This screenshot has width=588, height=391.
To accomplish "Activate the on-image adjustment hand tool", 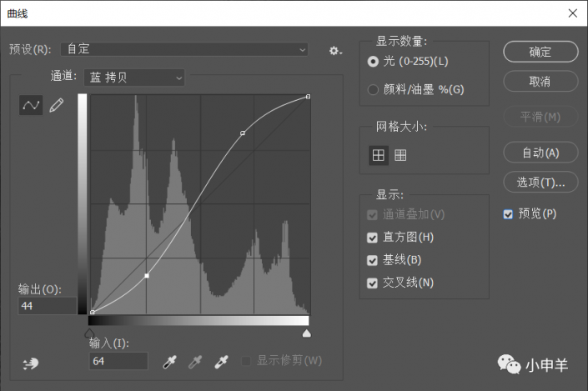I will pos(33,363).
